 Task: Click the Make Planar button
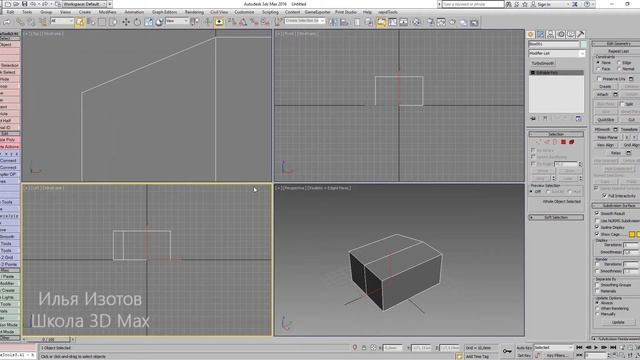[607, 138]
